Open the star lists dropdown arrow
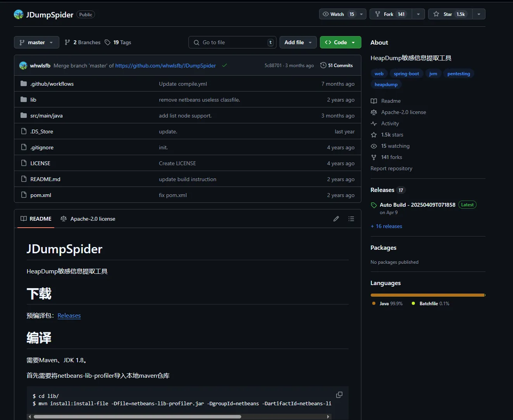This screenshot has height=420, width=513. [479, 14]
